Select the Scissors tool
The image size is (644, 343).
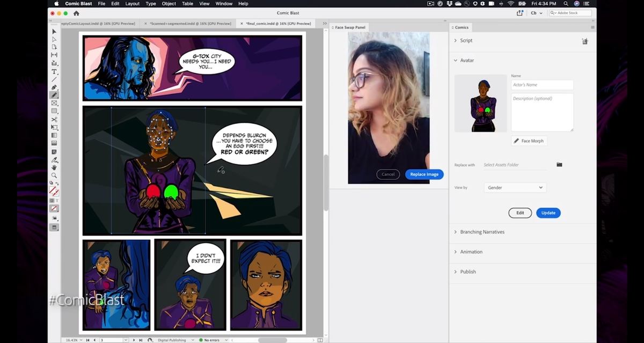click(x=54, y=119)
